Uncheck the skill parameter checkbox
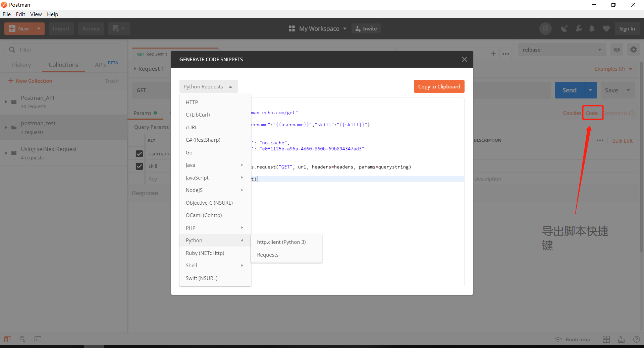This screenshot has height=348, width=644. tap(139, 166)
